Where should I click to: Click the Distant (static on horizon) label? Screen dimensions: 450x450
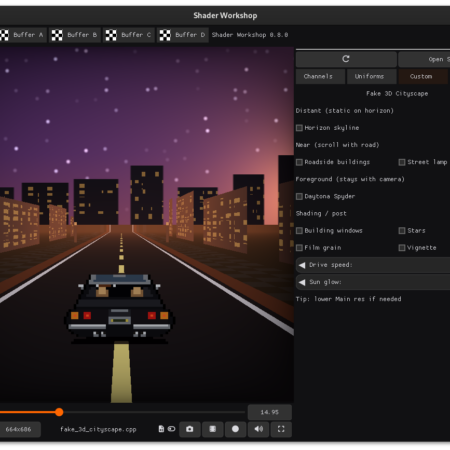pyautogui.click(x=345, y=111)
